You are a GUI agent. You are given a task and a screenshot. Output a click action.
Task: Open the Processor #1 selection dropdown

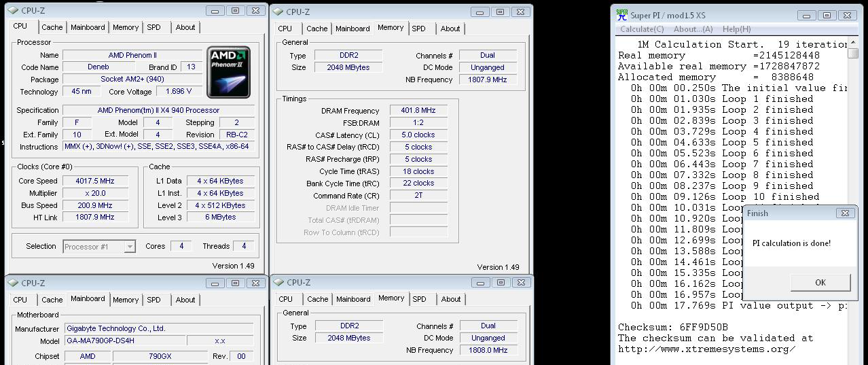point(129,247)
